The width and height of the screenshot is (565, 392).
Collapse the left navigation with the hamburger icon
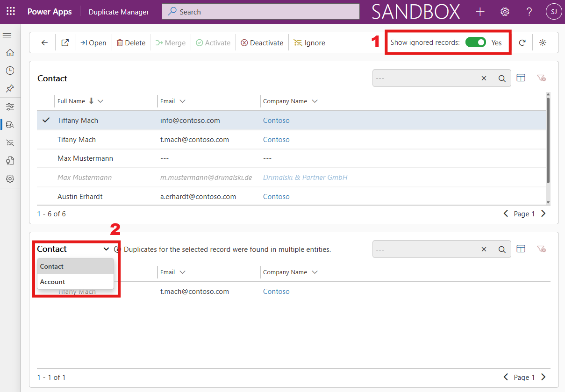(7, 36)
